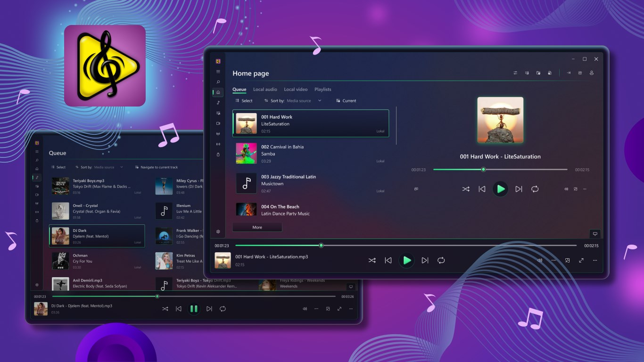Image resolution: width=644 pixels, height=362 pixels.
Task: Open search icon in Queue window sidebar
Action: 37,160
